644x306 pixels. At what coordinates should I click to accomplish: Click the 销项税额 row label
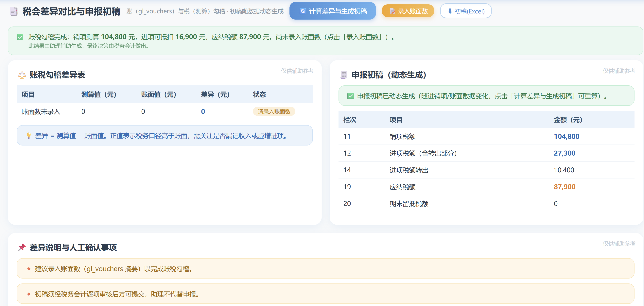403,137
